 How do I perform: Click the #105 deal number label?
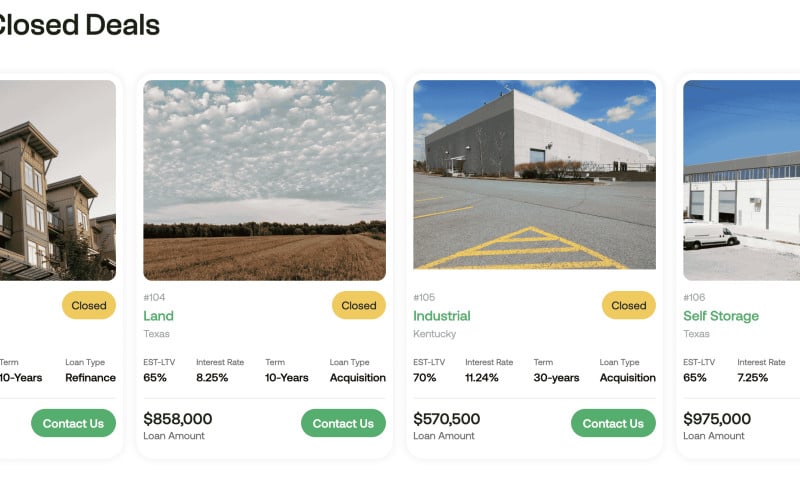click(424, 297)
